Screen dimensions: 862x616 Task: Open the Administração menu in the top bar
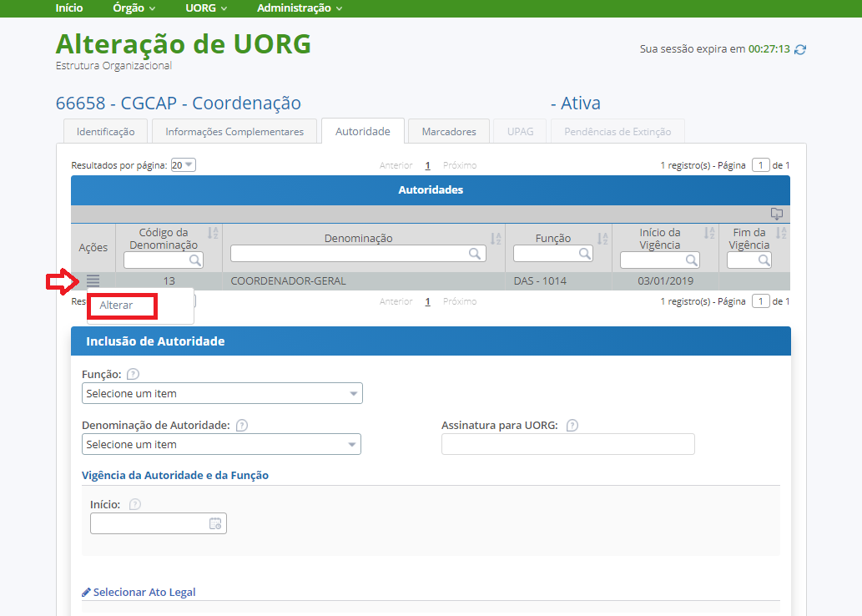click(x=299, y=8)
